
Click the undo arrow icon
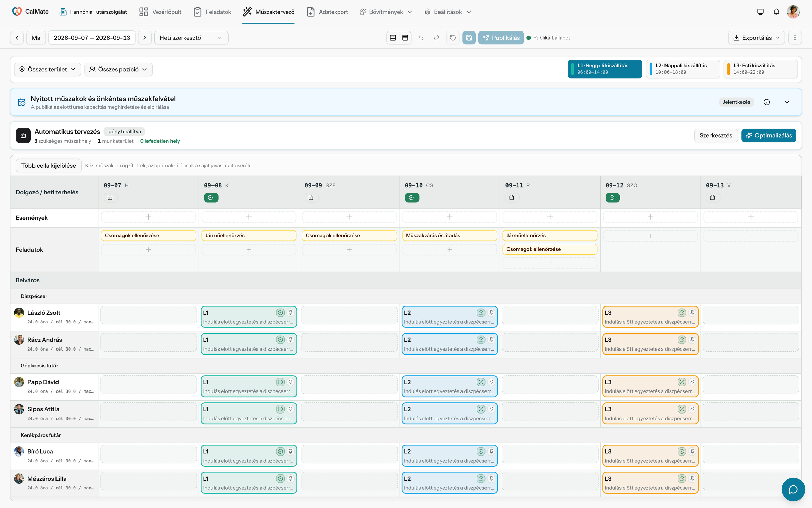pyautogui.click(x=421, y=38)
